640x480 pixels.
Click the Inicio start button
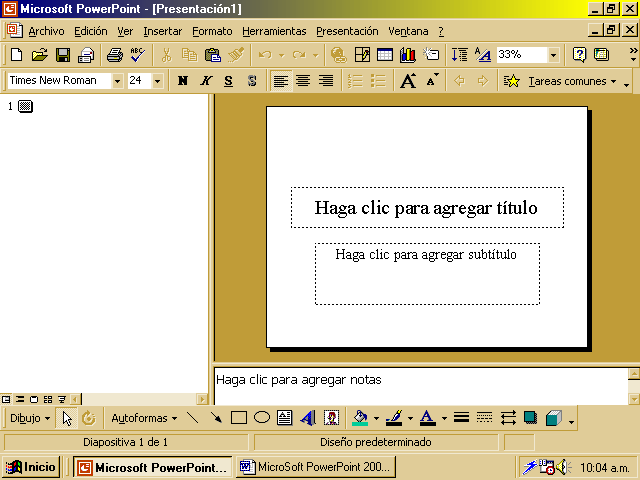(x=31, y=467)
